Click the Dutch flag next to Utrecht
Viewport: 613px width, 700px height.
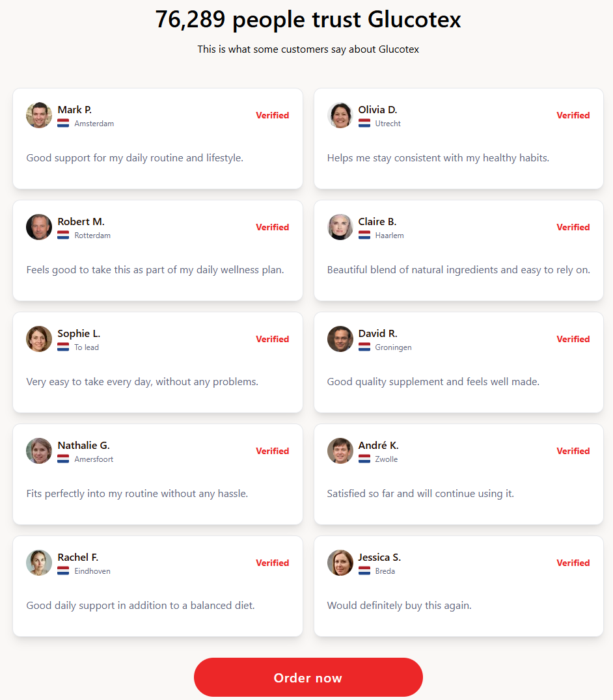[x=364, y=124]
